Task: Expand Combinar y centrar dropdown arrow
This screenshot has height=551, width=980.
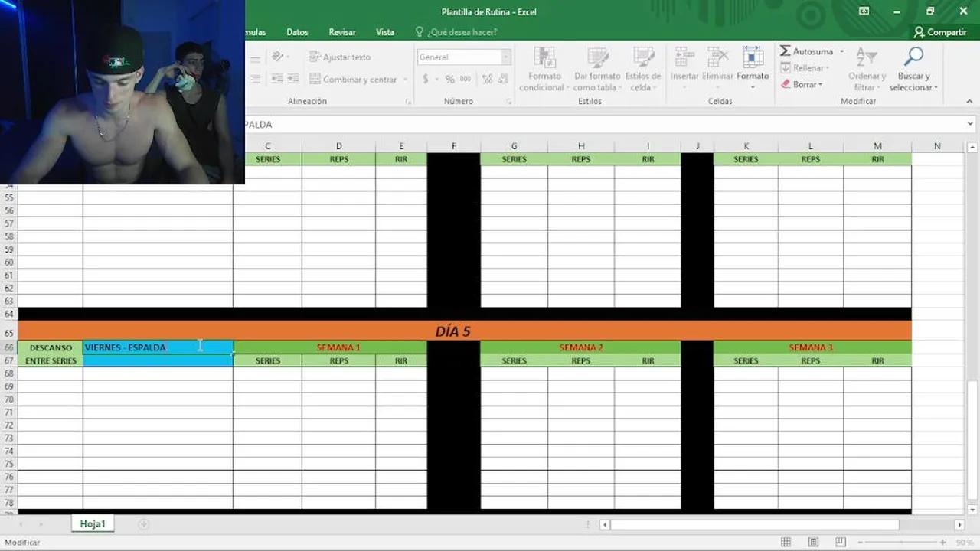Action: click(404, 79)
